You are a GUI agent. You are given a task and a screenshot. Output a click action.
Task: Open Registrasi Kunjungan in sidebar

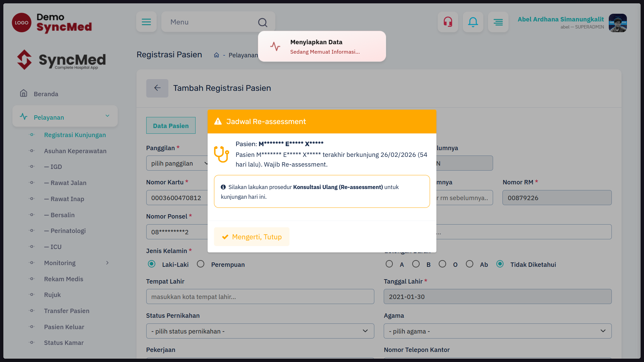click(75, 135)
